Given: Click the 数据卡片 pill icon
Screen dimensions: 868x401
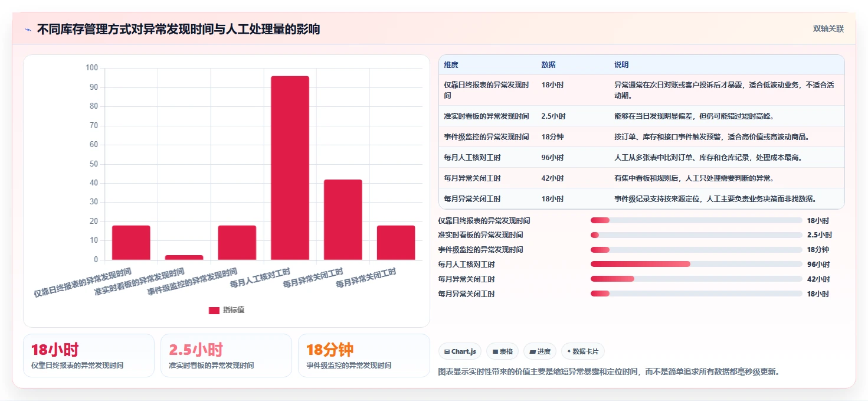Looking at the screenshot, I should click(x=569, y=351).
